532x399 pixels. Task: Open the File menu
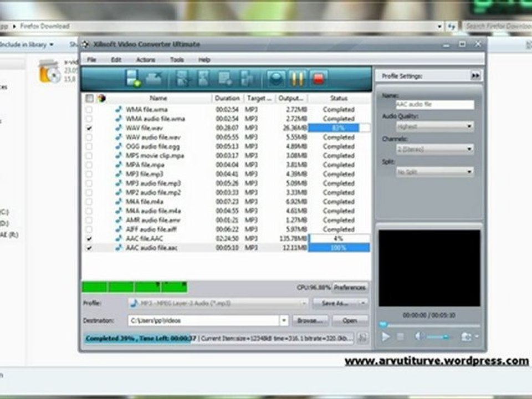click(x=91, y=60)
